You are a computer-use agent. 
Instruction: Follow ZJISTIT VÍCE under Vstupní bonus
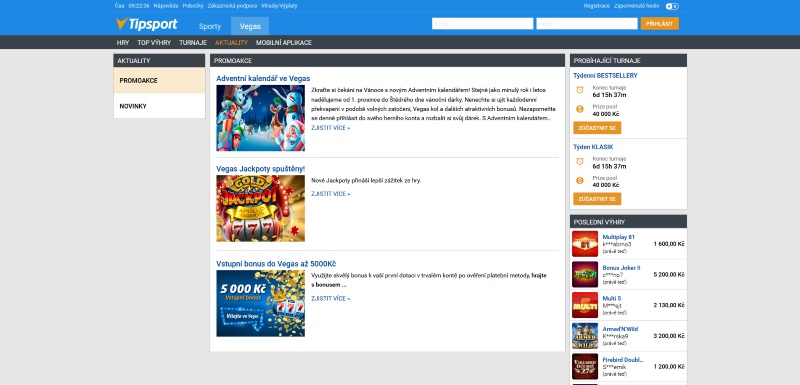(x=331, y=298)
